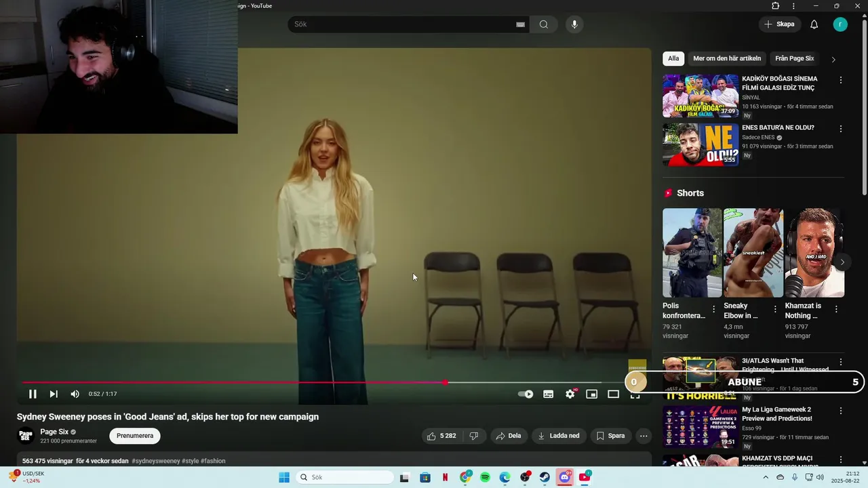Open Steam from the taskbar
This screenshot has width=868, height=488.
(x=545, y=477)
